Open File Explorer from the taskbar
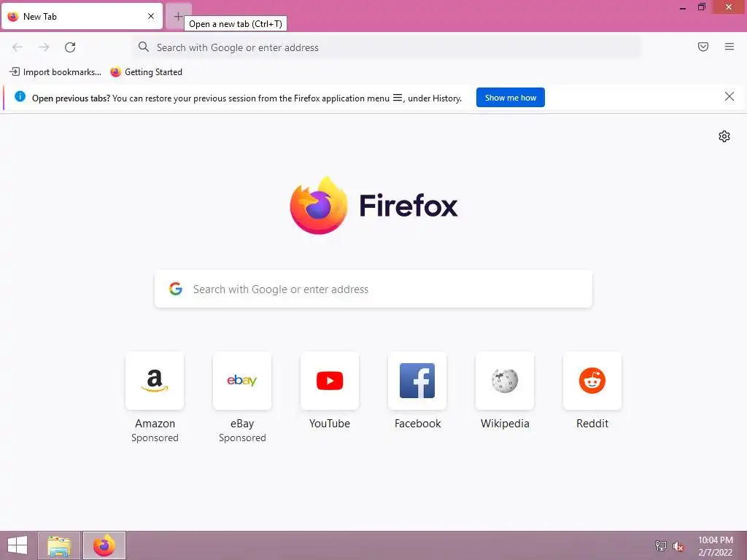The image size is (747, 560). click(59, 545)
